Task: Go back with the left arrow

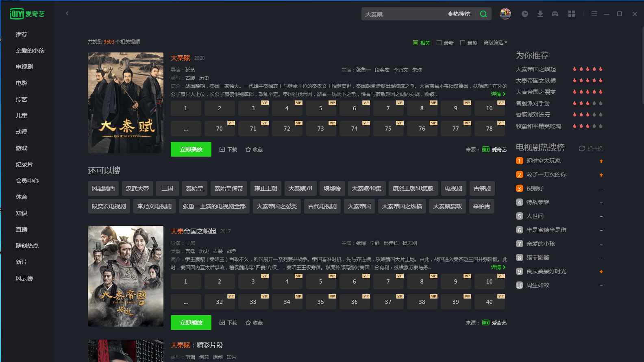Action: [67, 13]
